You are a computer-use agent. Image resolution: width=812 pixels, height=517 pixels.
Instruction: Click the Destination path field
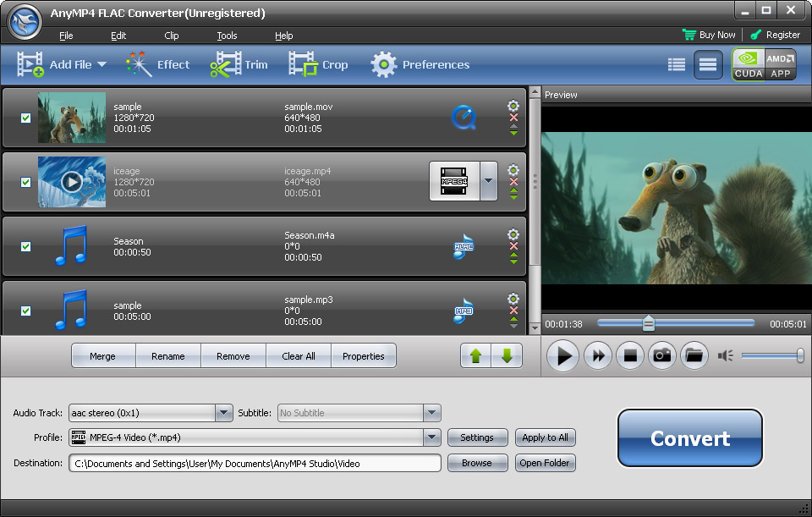click(x=255, y=463)
